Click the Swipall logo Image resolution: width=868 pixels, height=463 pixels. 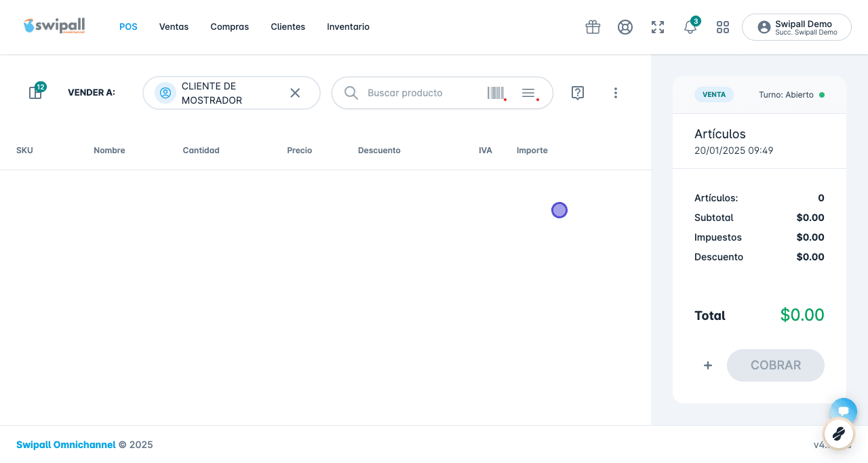pos(54,26)
